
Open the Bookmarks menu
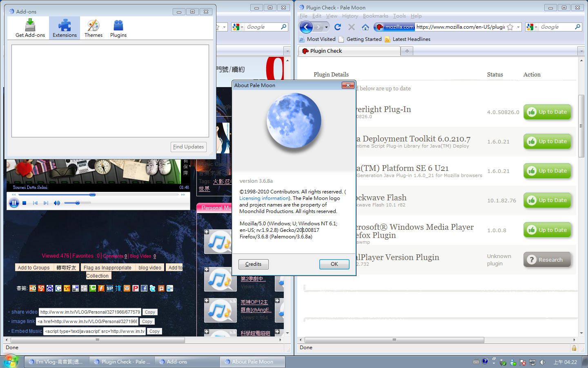click(375, 16)
